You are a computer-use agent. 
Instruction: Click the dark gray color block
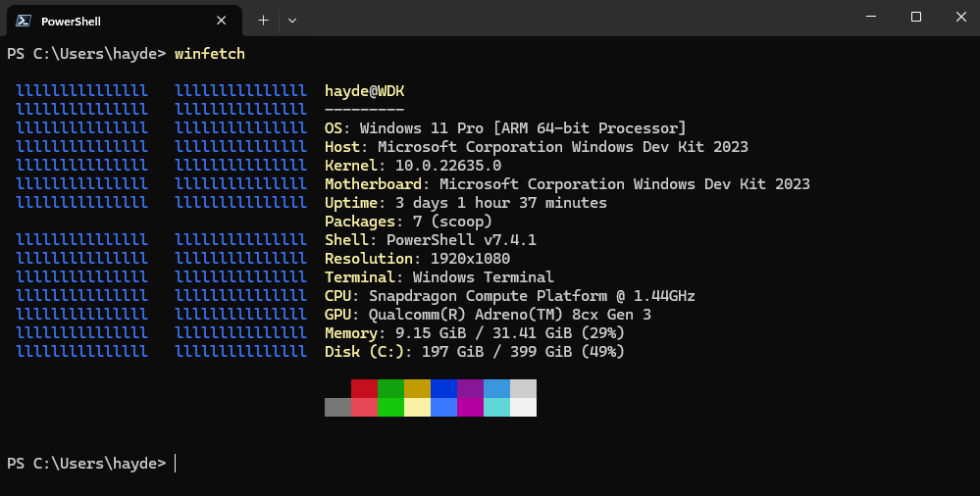click(x=338, y=408)
